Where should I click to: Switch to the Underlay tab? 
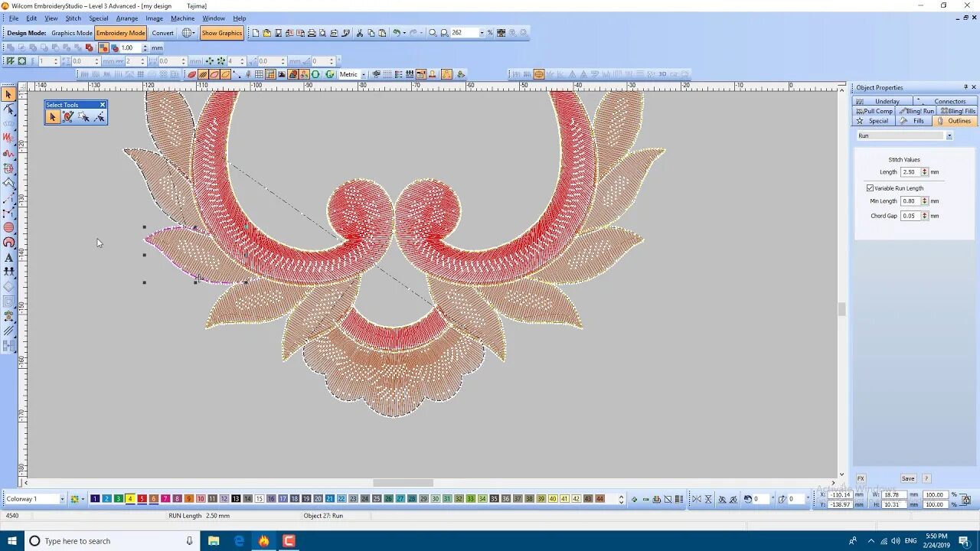[x=881, y=101]
